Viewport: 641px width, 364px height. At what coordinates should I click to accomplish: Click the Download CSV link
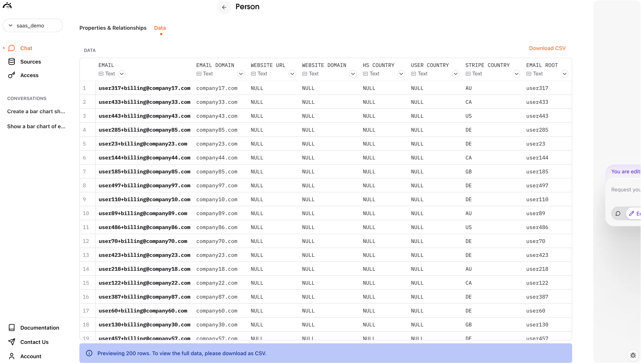click(x=547, y=48)
